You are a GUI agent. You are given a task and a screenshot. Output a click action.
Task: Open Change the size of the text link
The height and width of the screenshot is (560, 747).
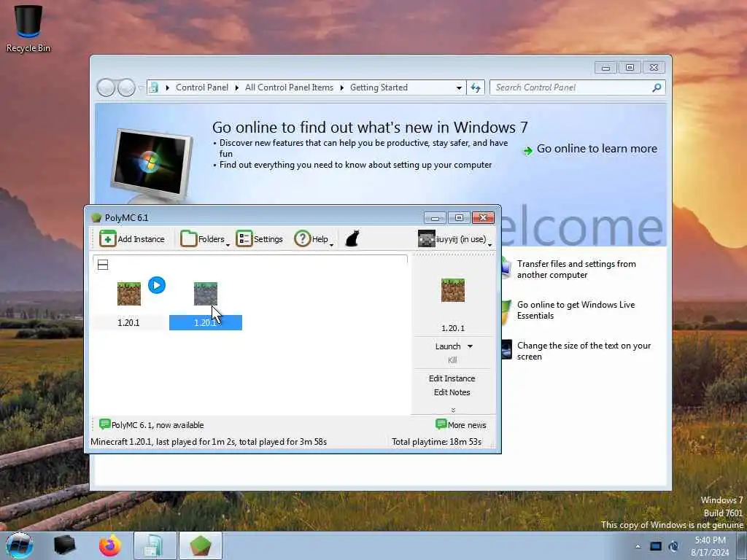point(584,351)
